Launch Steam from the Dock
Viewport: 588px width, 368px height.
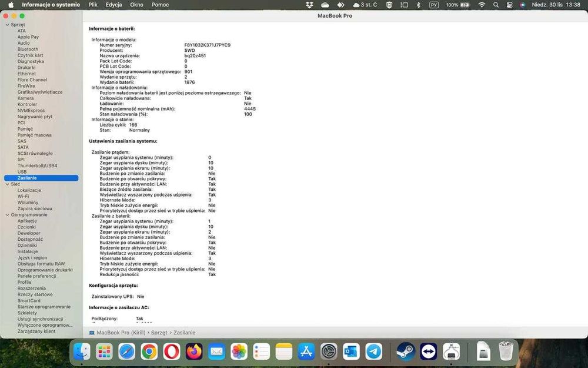[406, 352]
